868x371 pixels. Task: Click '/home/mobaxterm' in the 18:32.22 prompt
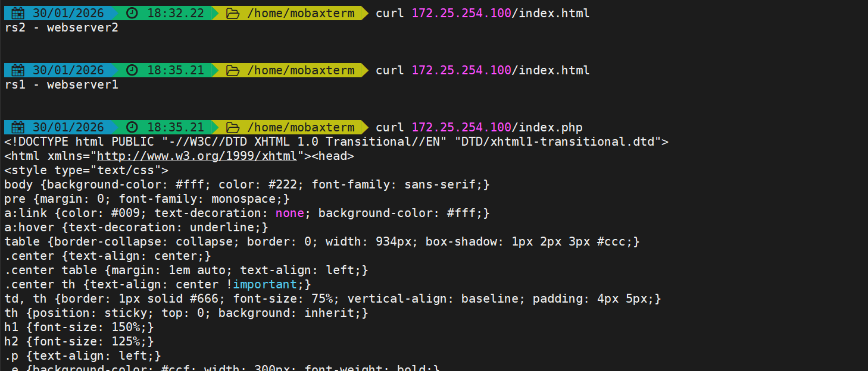coord(301,13)
